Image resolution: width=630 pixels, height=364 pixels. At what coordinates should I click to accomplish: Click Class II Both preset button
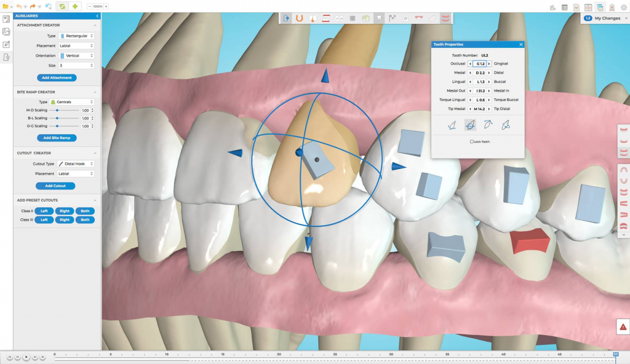[85, 211]
